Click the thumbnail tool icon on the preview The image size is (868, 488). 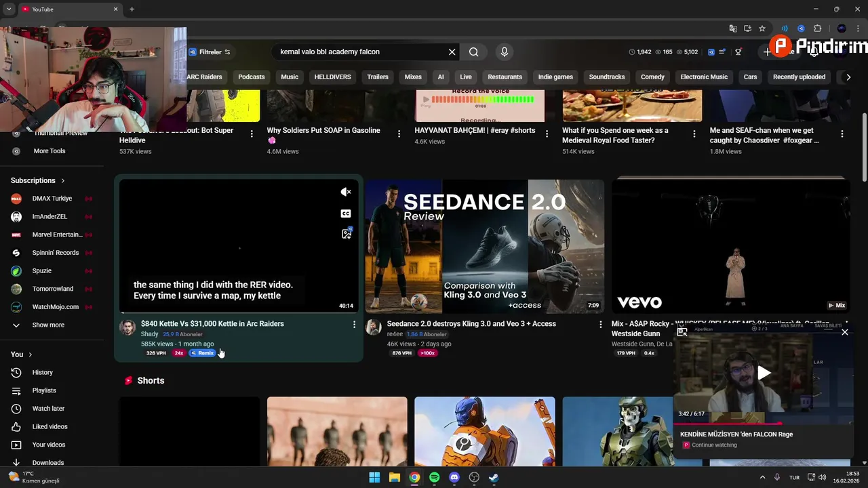click(347, 233)
